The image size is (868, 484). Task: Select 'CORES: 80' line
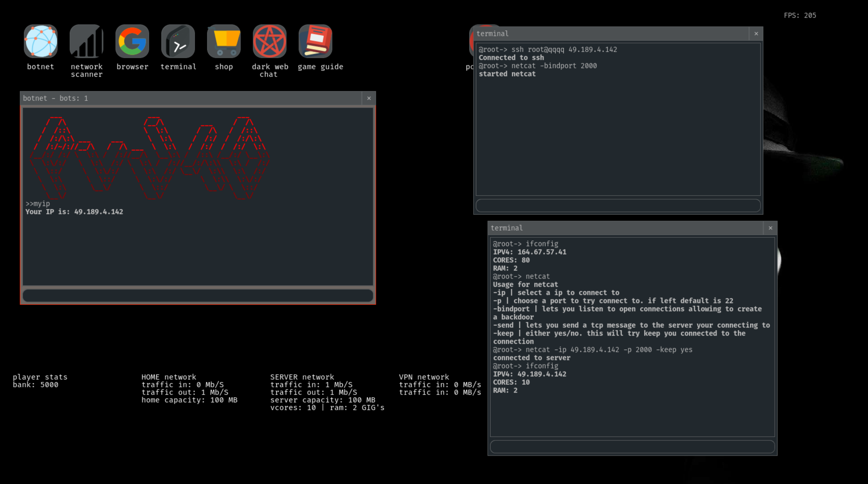[511, 260]
